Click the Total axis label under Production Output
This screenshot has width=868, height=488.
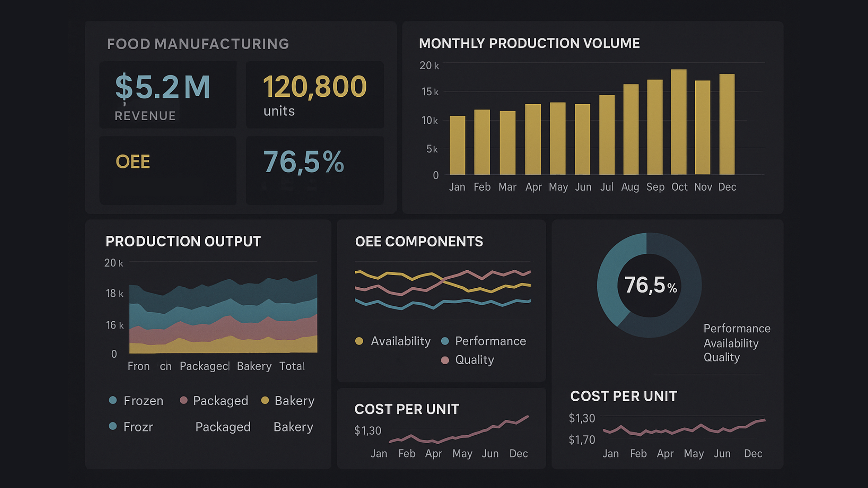[292, 366]
